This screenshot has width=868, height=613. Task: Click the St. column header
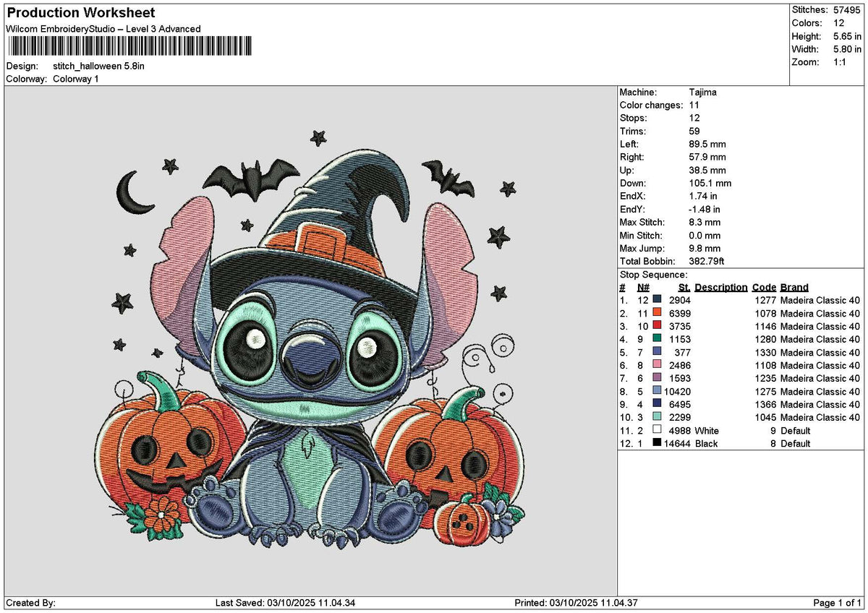click(x=684, y=288)
